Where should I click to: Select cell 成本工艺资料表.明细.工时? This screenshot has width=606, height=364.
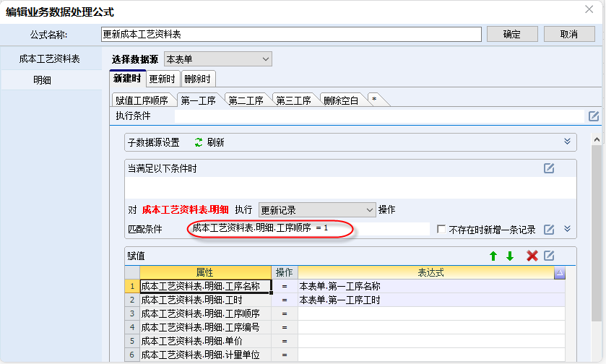206,300
